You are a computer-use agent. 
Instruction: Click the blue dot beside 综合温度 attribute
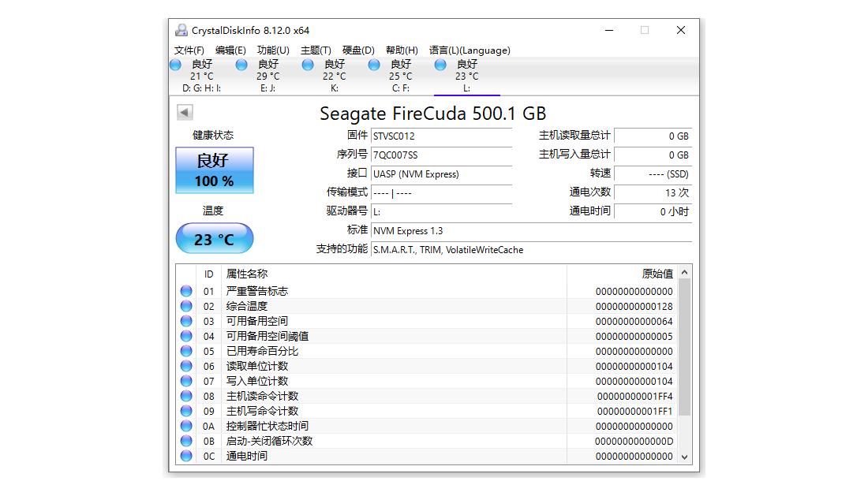pyautogui.click(x=186, y=305)
